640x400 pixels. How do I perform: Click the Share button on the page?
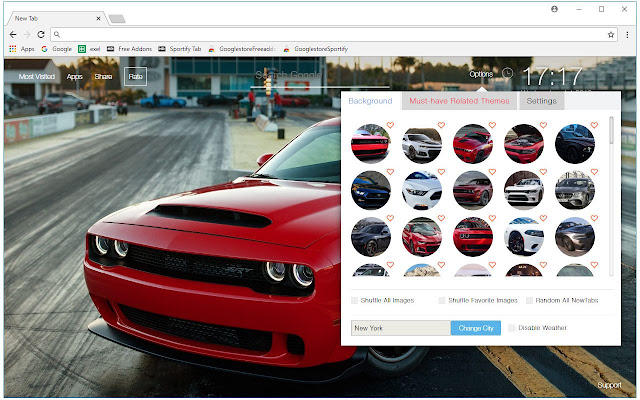point(103,76)
